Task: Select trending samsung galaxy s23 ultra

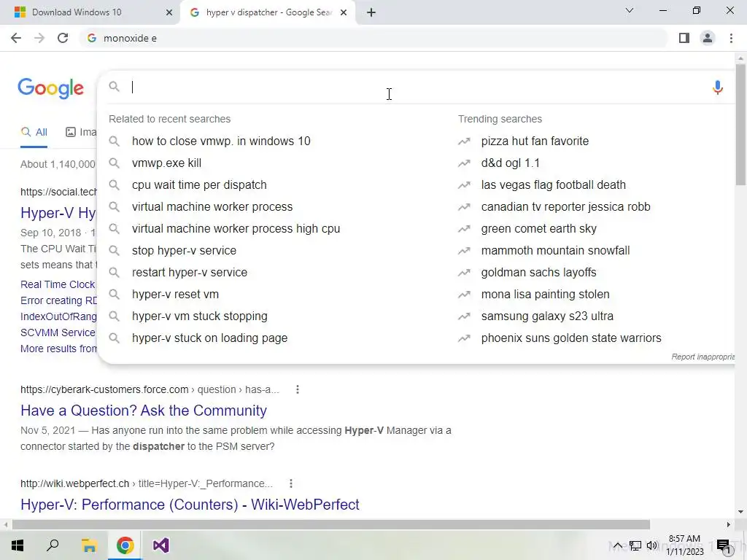Action: pos(547,316)
